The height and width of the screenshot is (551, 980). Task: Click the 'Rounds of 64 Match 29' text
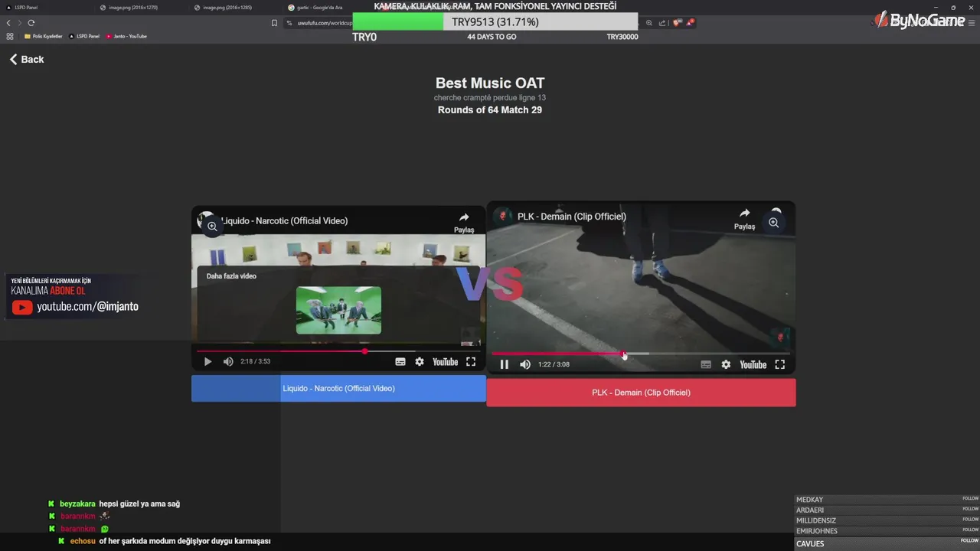pos(490,110)
